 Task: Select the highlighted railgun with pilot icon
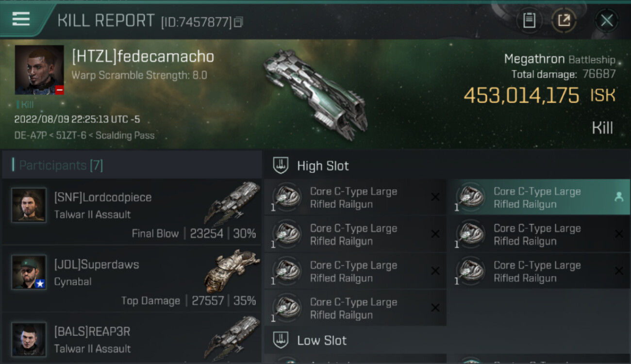(538, 198)
